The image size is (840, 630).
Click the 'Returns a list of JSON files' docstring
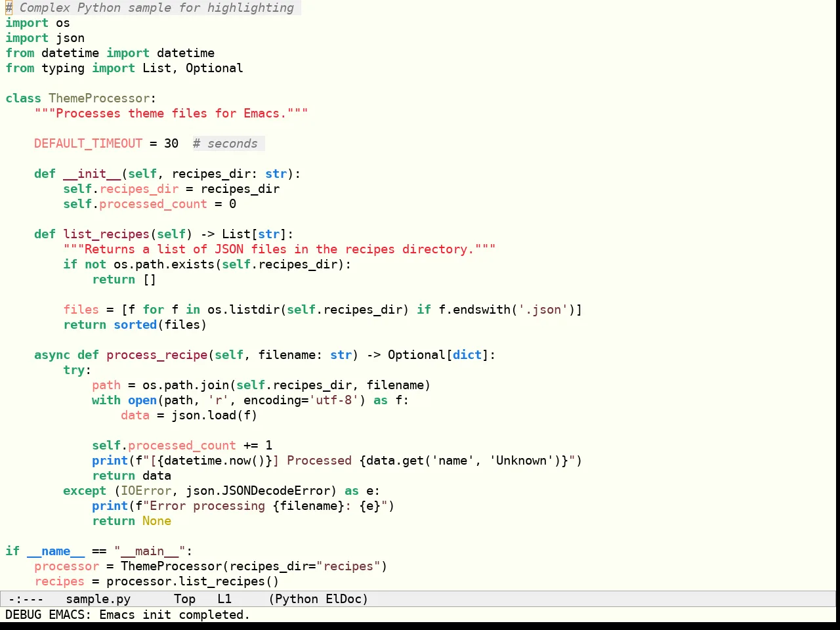point(280,249)
